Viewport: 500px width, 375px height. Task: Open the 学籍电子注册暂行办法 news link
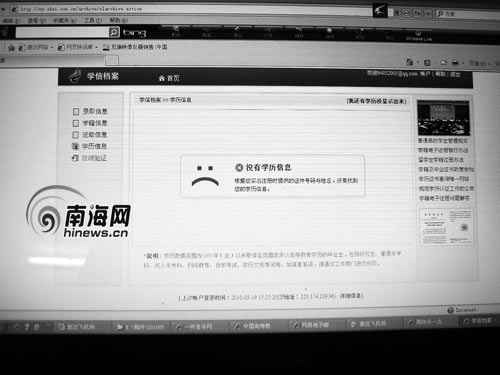(x=443, y=150)
